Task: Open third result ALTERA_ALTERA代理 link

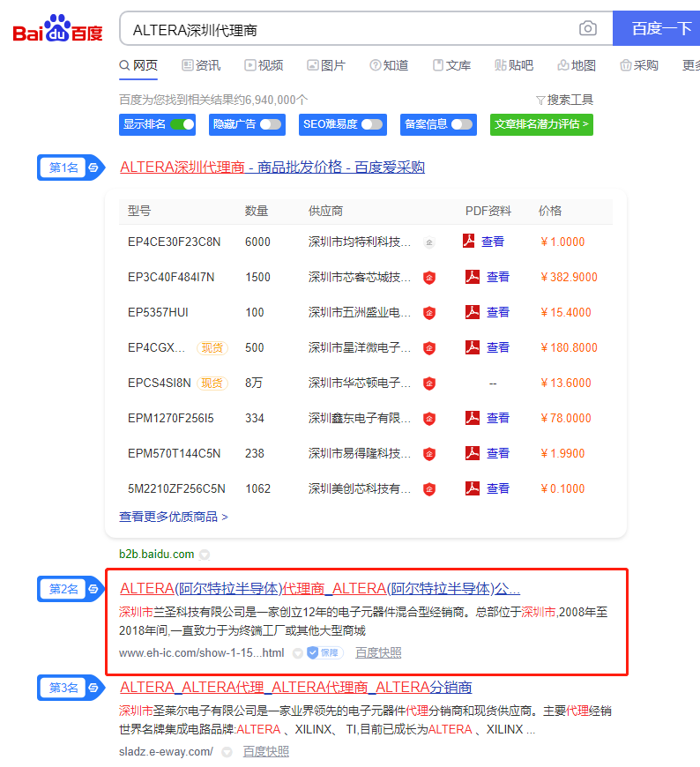Action: pos(296,688)
